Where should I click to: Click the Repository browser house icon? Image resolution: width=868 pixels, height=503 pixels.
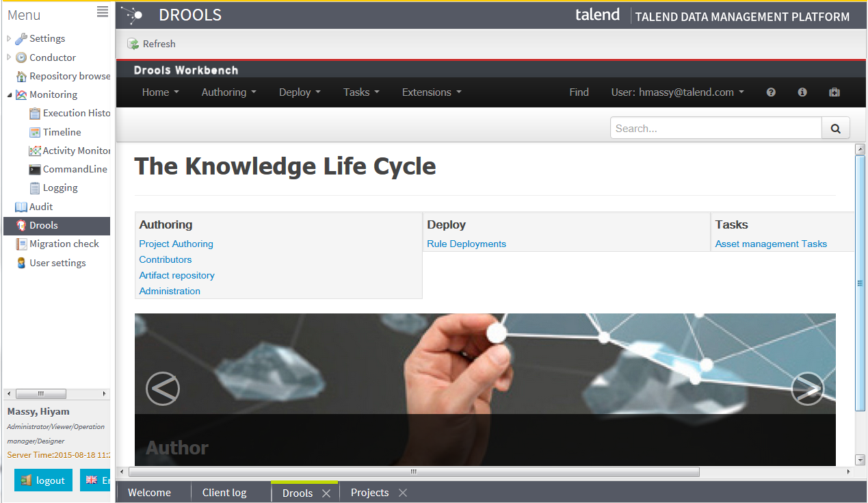[x=21, y=76]
